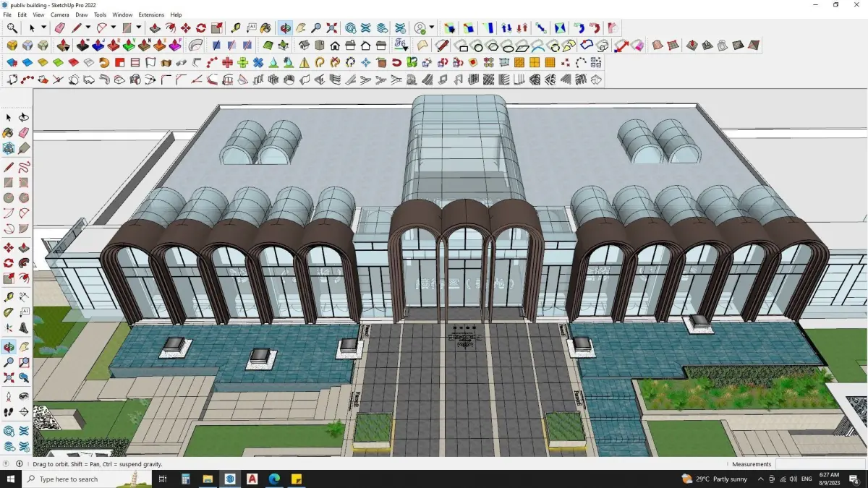The image size is (868, 488).
Task: Select the Axes tool in left toolbar
Action: point(9,328)
